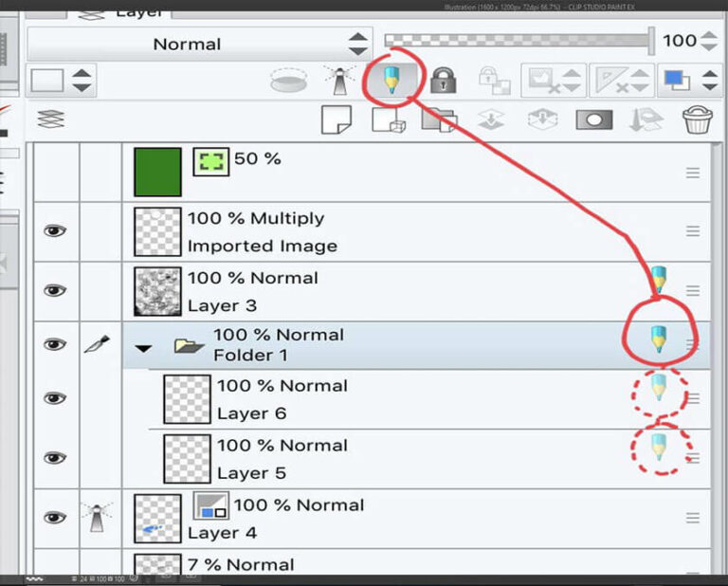Click the Folder 1 folder icon
The height and width of the screenshot is (586, 728).
point(189,346)
